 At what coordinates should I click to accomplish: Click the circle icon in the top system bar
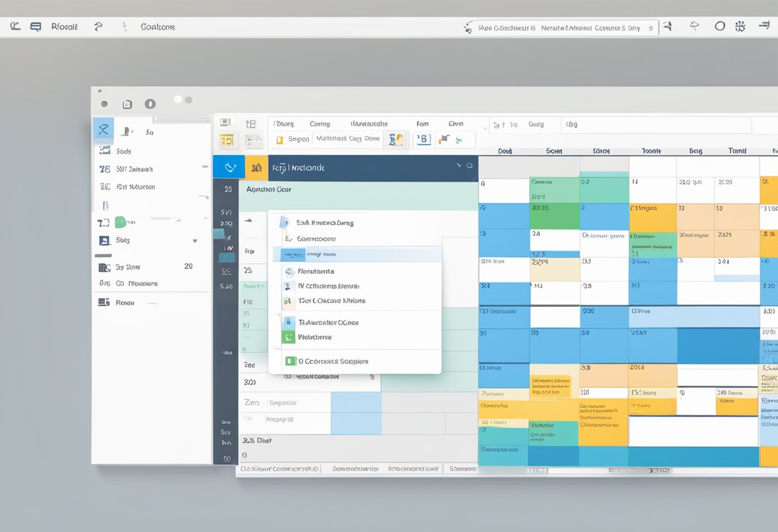[x=720, y=26]
